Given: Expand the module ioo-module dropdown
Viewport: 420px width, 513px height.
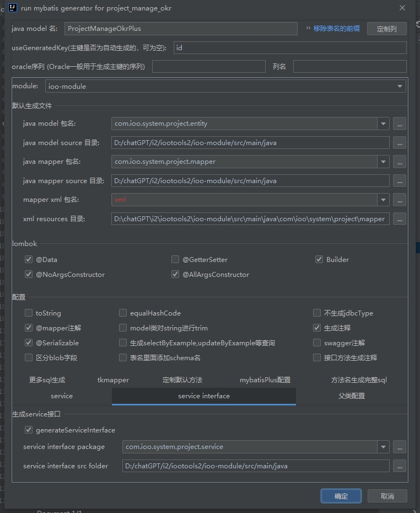Looking at the screenshot, I should pyautogui.click(x=400, y=87).
